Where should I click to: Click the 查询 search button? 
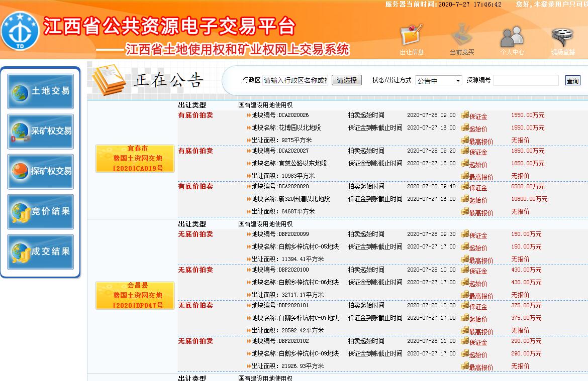click(572, 81)
